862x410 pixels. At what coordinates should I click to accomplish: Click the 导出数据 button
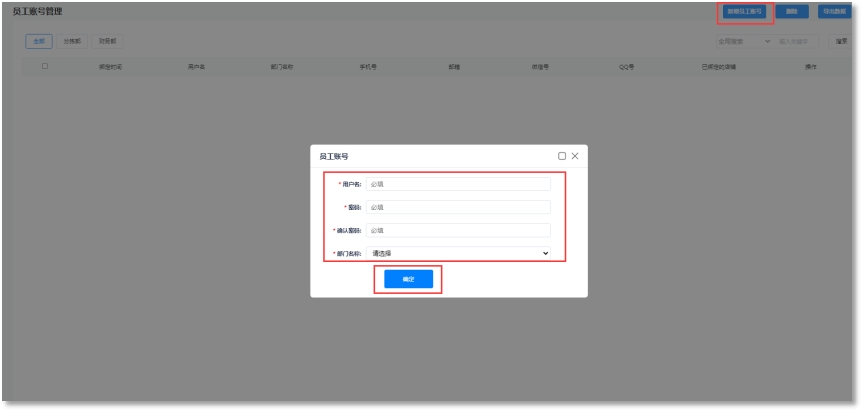pyautogui.click(x=834, y=12)
